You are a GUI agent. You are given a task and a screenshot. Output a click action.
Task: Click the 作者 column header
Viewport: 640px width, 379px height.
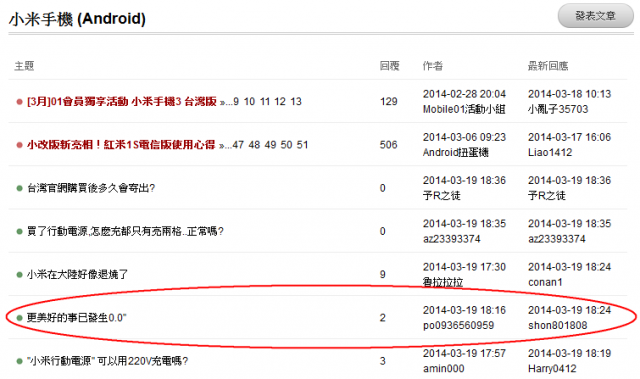coord(433,66)
